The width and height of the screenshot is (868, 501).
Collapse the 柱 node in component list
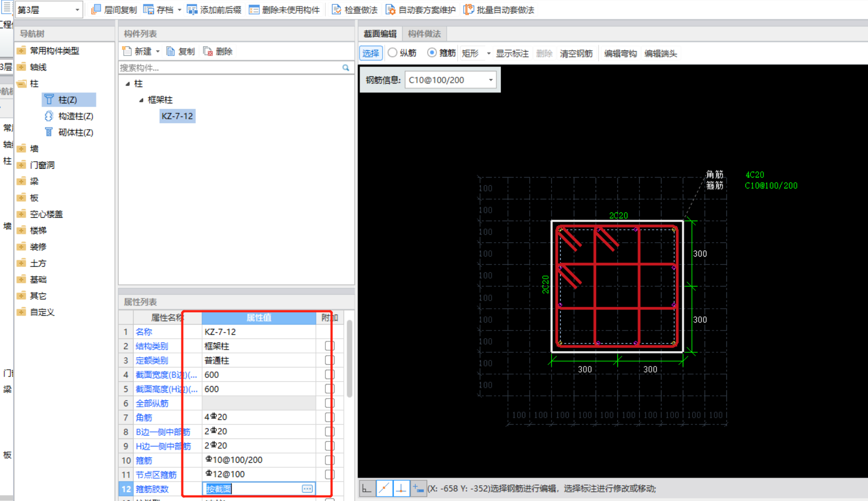point(128,84)
